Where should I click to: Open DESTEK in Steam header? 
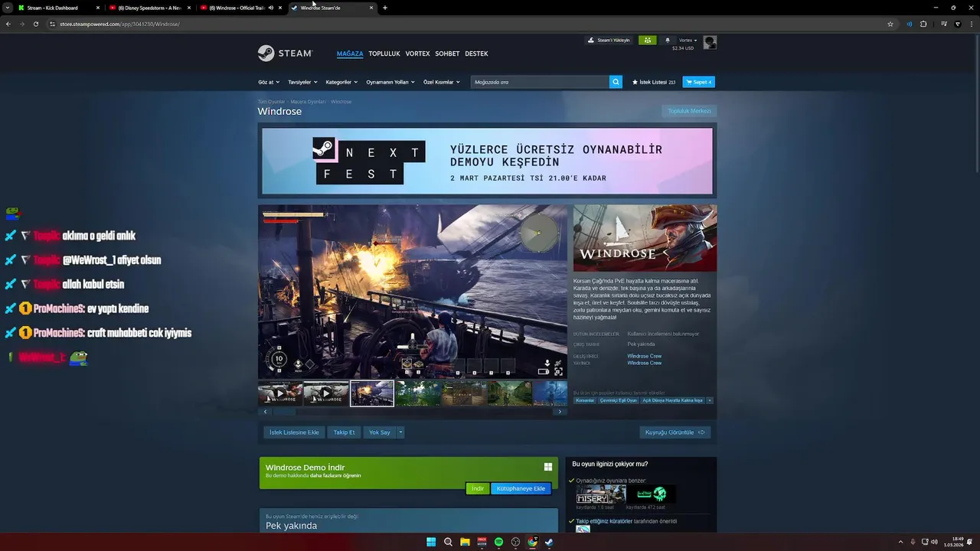coord(476,54)
